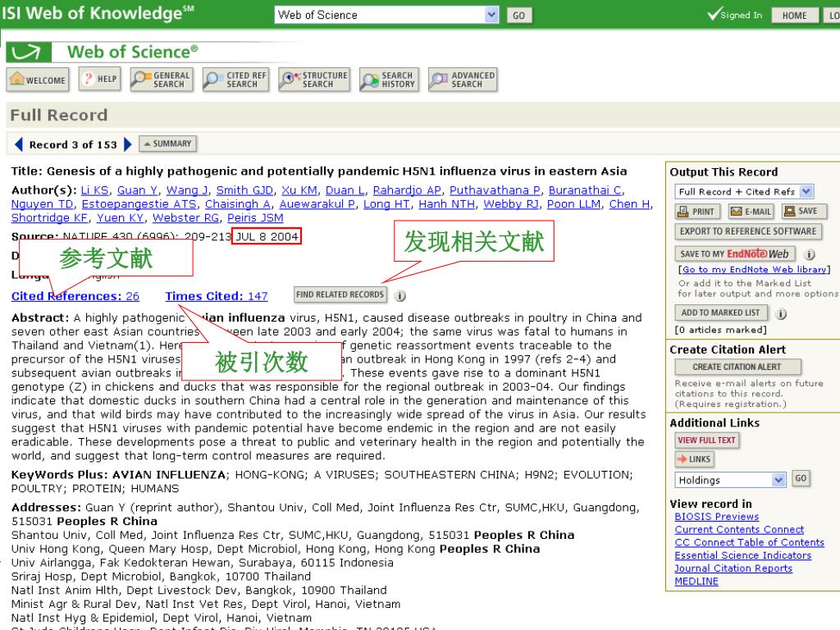The width and height of the screenshot is (840, 630).
Task: Click info icon beside Find Related Records
Action: (400, 295)
